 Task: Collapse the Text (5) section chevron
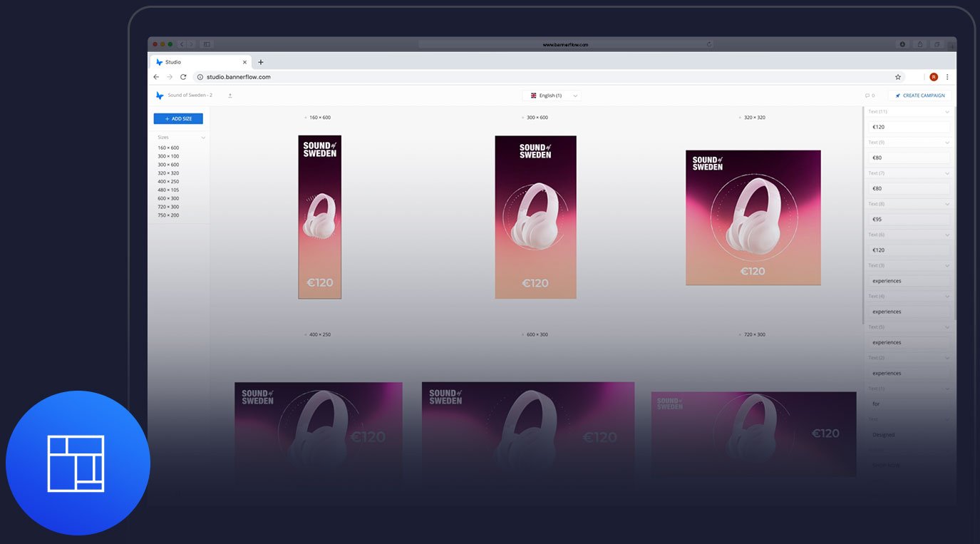point(947,327)
